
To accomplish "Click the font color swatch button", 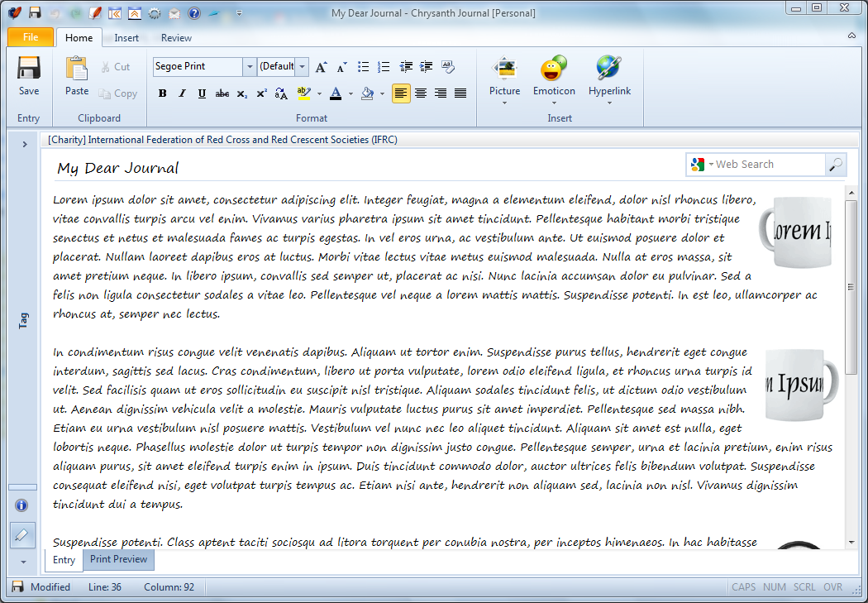I will tap(336, 93).
